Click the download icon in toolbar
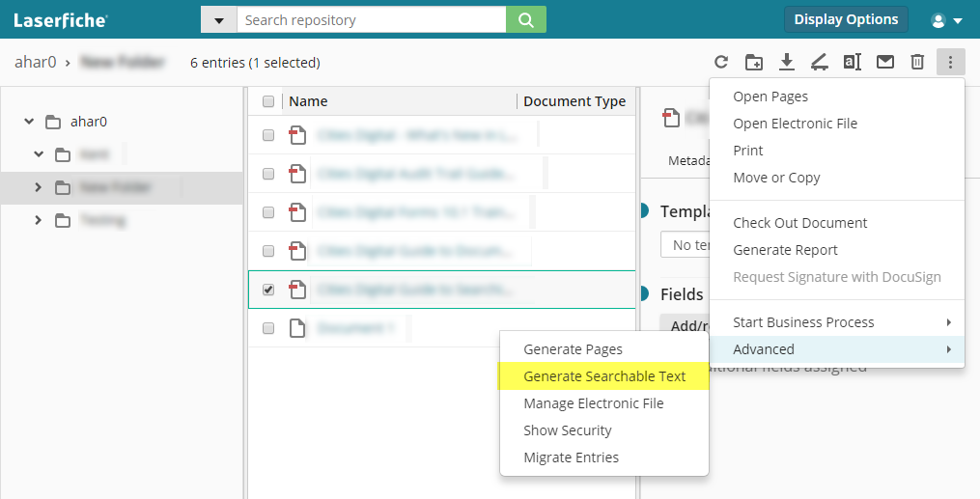The image size is (980, 499). 787,63
